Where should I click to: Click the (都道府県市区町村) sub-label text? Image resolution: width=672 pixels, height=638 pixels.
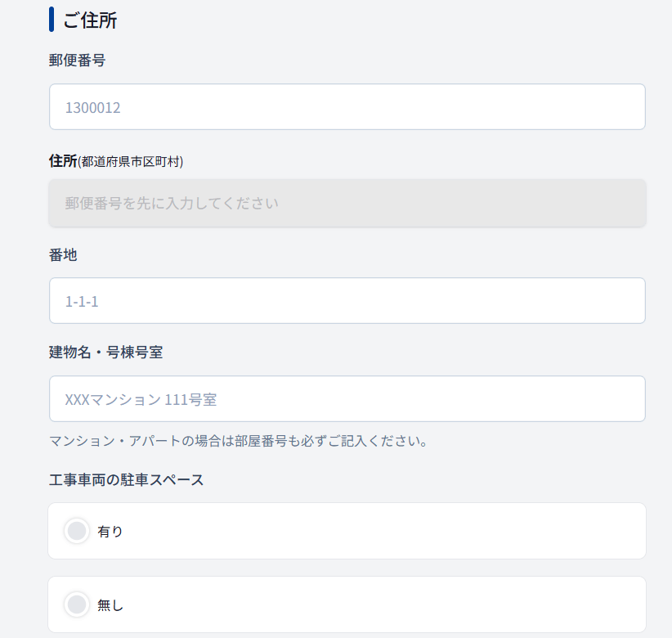[x=130, y=161]
